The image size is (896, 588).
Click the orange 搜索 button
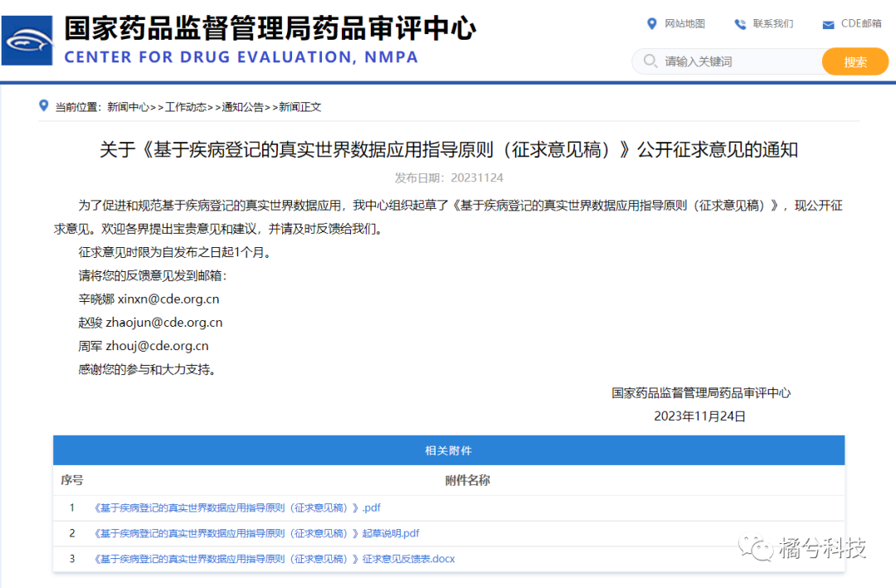855,61
